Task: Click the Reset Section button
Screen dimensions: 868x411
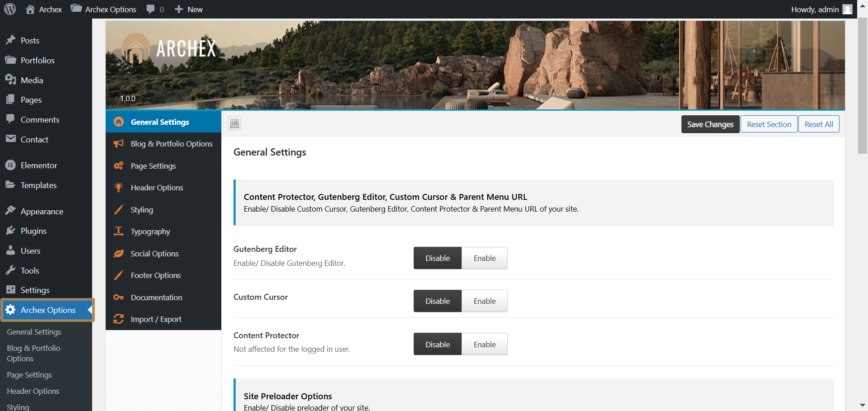Action: [769, 124]
